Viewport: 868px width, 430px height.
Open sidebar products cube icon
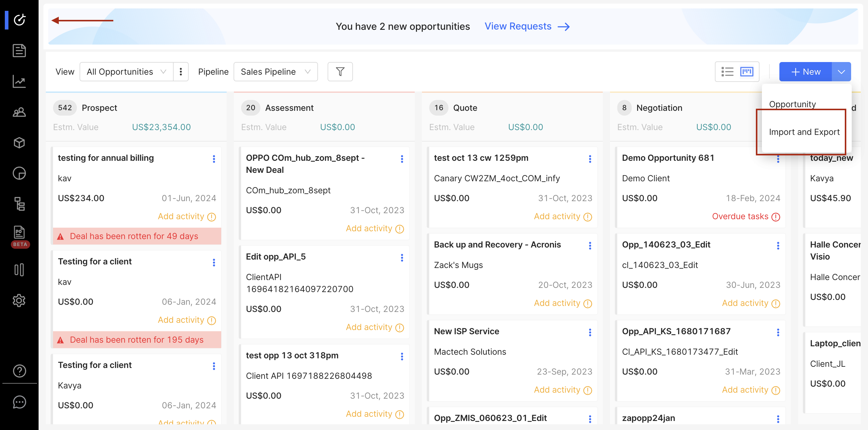(19, 143)
